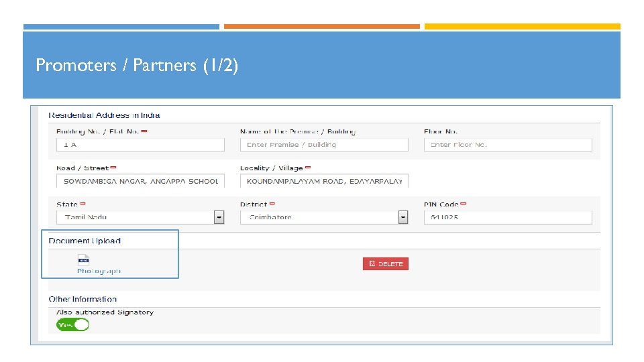Viewport: 644px width, 362px height.
Task: Click the Road / Street label
Action: point(83,168)
